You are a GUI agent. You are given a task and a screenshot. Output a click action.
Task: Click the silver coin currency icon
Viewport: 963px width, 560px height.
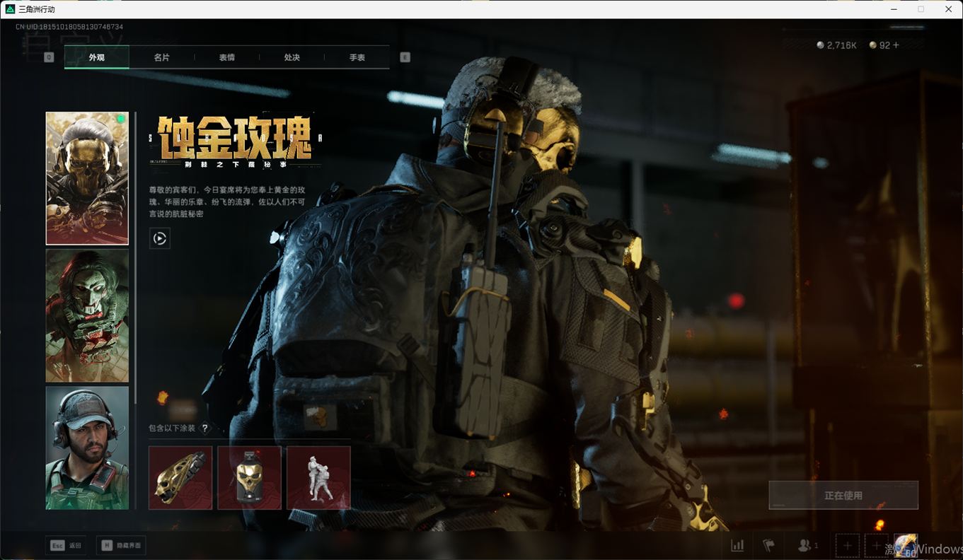click(x=820, y=45)
